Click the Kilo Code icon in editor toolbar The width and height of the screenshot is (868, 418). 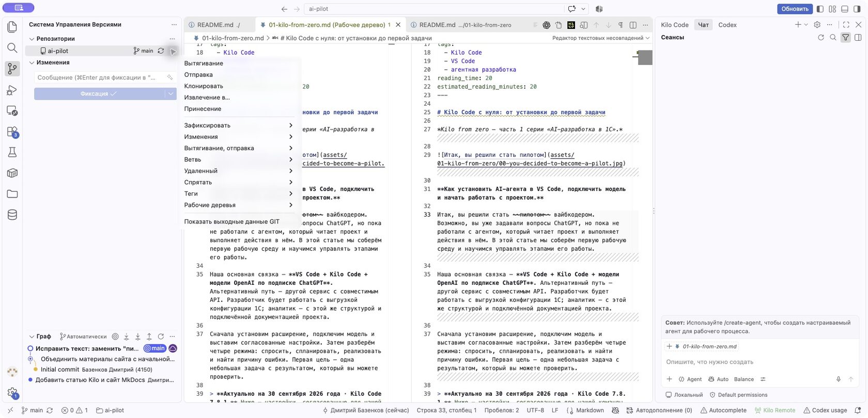point(571,25)
